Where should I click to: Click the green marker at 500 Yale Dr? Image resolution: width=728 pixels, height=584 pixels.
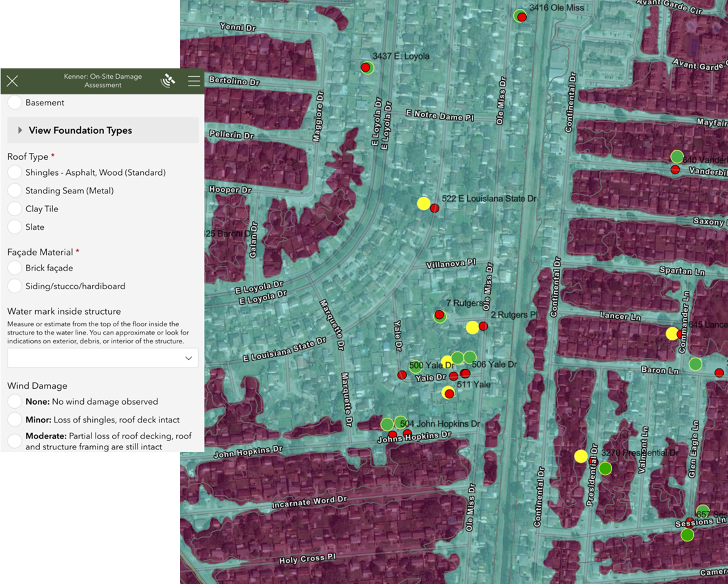click(415, 366)
